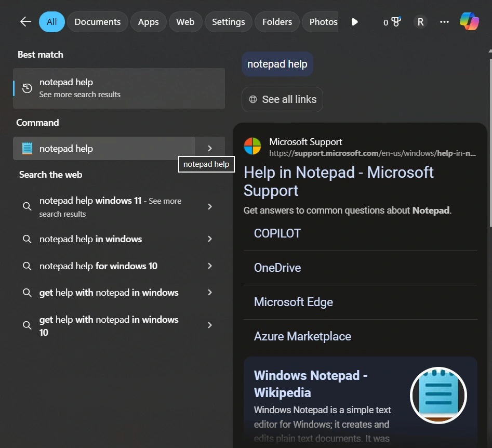The height and width of the screenshot is (448, 492).
Task: Click the R profile avatar
Action: [420, 21]
